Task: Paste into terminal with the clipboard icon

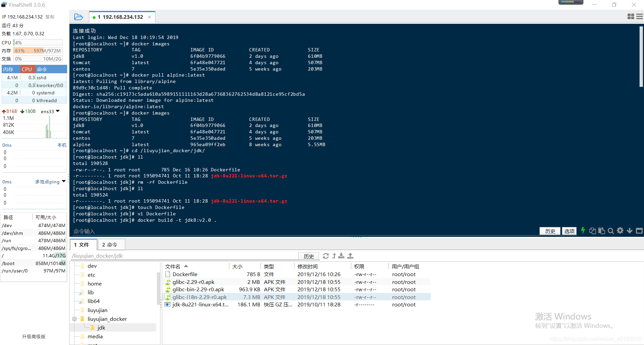Action: tap(602, 231)
